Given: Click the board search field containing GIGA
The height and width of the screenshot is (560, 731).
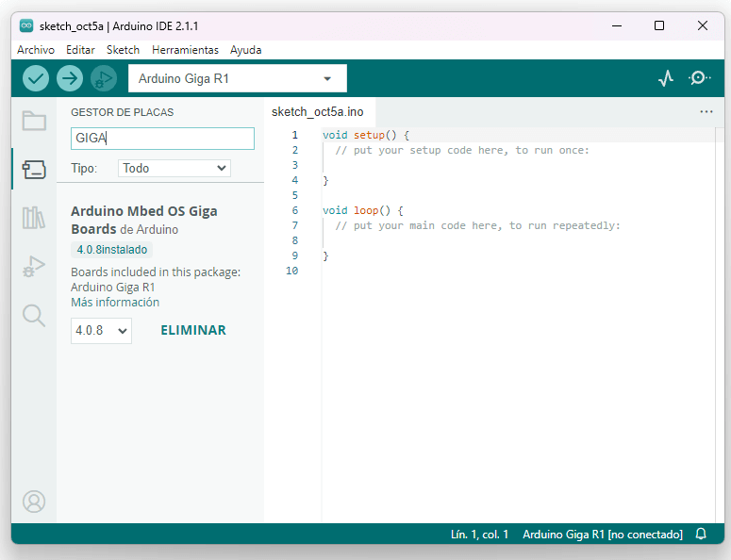Looking at the screenshot, I should coord(162,139).
